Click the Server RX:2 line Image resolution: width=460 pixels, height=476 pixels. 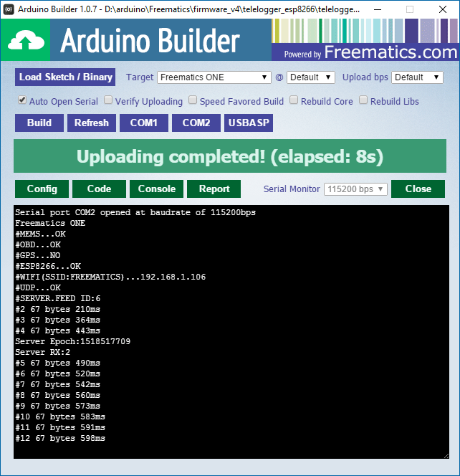[42, 352]
